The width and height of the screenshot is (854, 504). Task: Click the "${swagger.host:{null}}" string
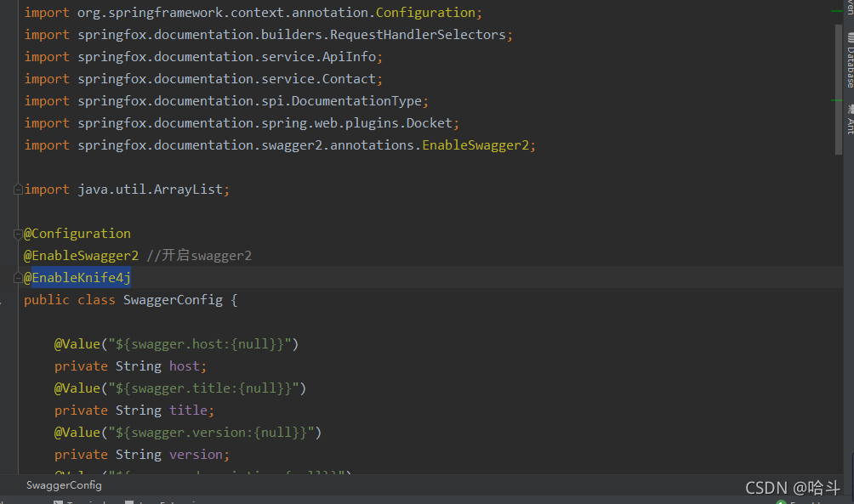coord(200,344)
